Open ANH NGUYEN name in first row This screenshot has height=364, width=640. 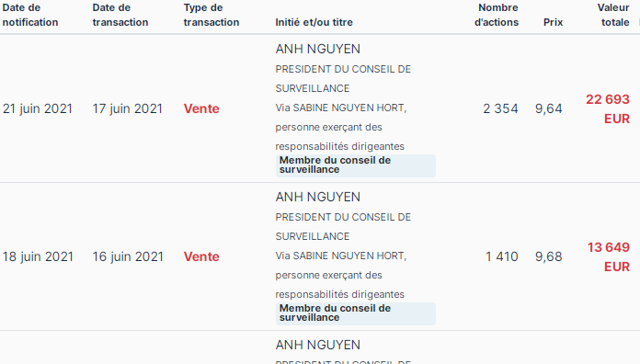pyautogui.click(x=318, y=49)
